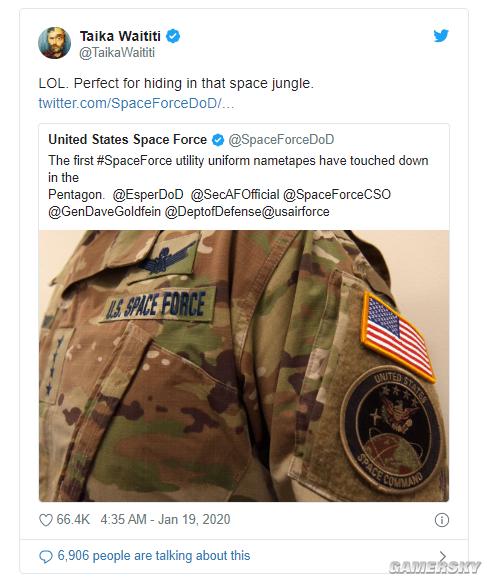Viewport: 487px width, 579px height.
Task: Open the @GenDaveGoldfein mention
Action: pyautogui.click(x=104, y=212)
